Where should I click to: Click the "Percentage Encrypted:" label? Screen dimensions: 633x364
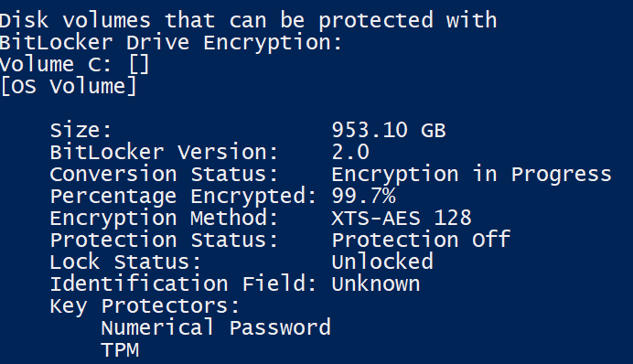[x=184, y=197]
